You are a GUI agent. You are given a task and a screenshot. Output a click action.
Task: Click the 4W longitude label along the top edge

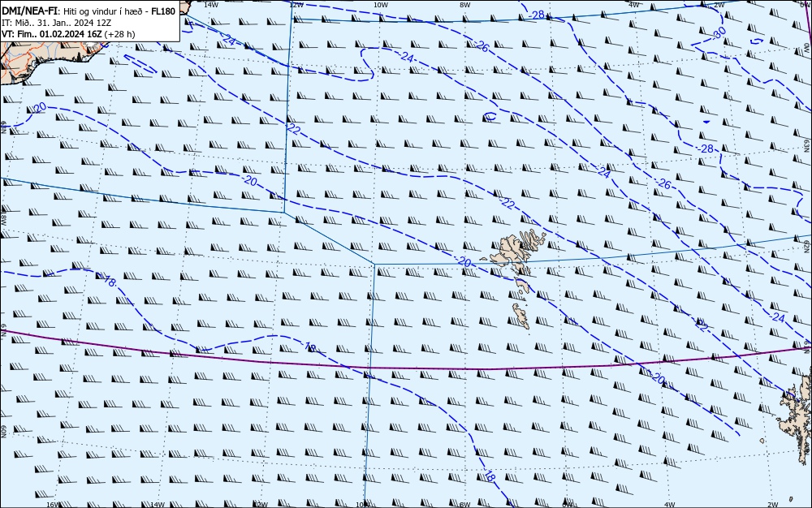[633, 4]
